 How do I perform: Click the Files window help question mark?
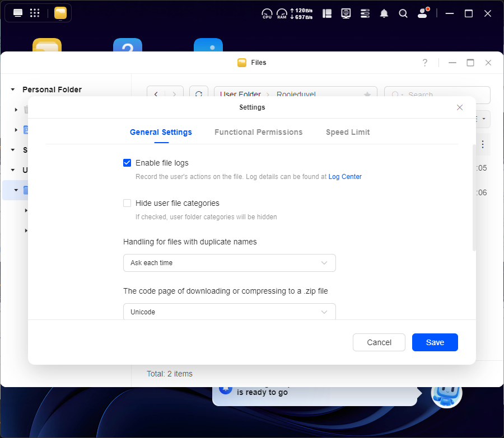coord(425,63)
